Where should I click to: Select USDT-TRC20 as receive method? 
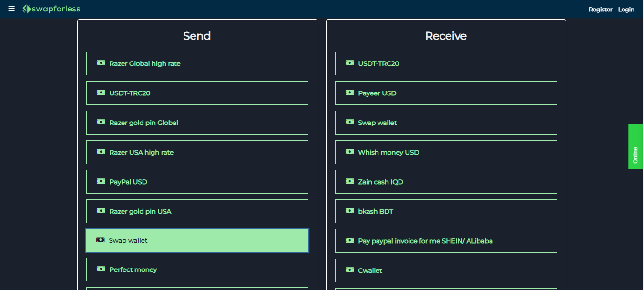coord(446,63)
